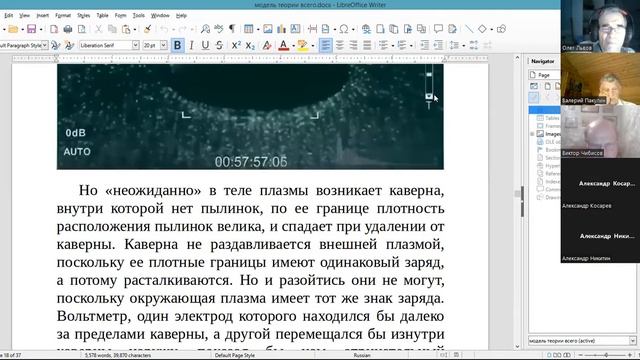Select Align Right
The width and height of the screenshot is (640, 360).
tap(353, 45)
